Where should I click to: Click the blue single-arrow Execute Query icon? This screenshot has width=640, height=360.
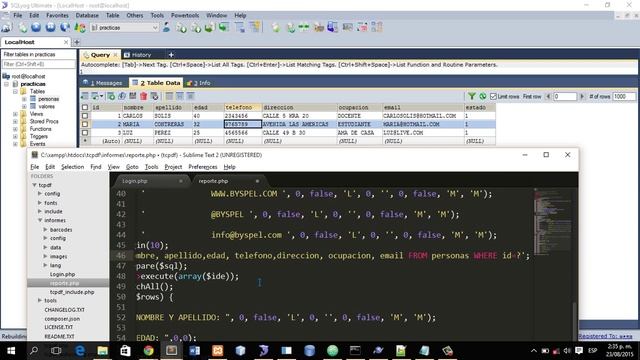(36, 27)
